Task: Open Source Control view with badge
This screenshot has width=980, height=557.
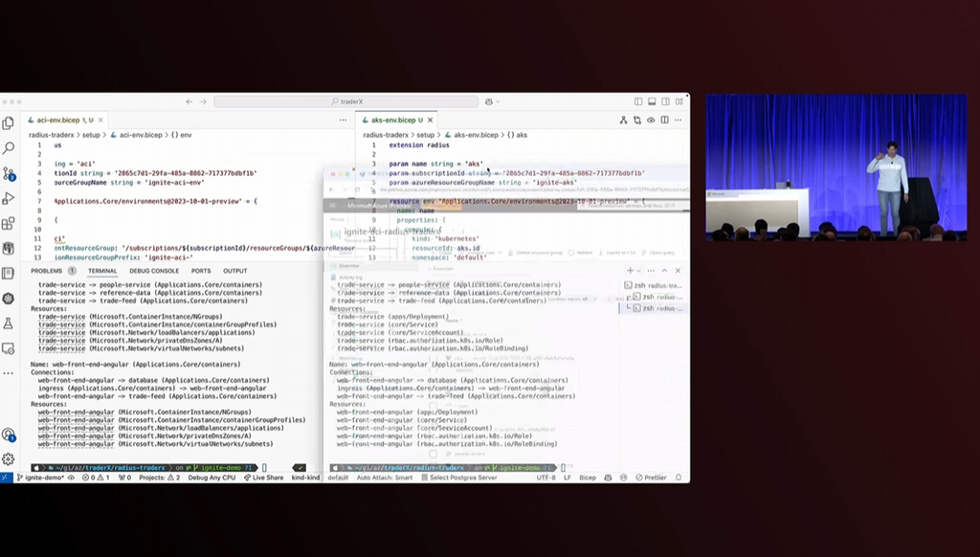Action: coord(9,173)
